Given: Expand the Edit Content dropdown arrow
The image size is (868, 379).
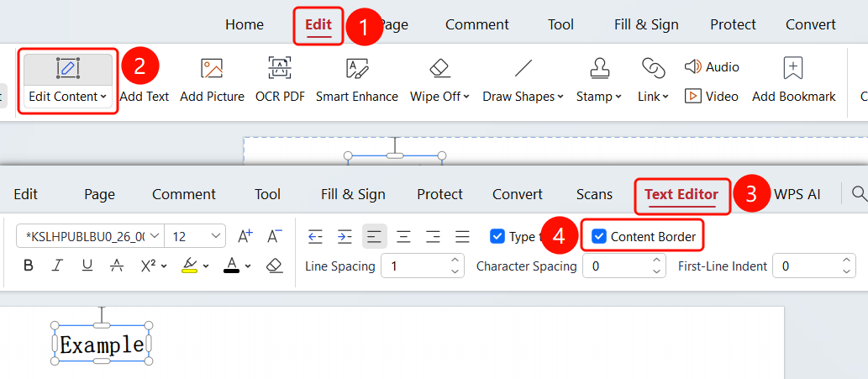Looking at the screenshot, I should [103, 97].
